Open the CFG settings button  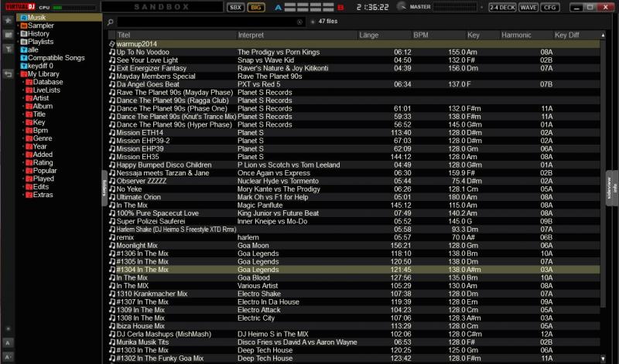550,7
